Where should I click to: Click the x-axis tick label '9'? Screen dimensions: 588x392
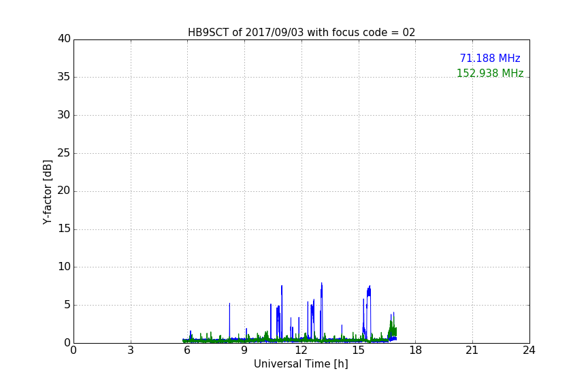click(x=244, y=350)
